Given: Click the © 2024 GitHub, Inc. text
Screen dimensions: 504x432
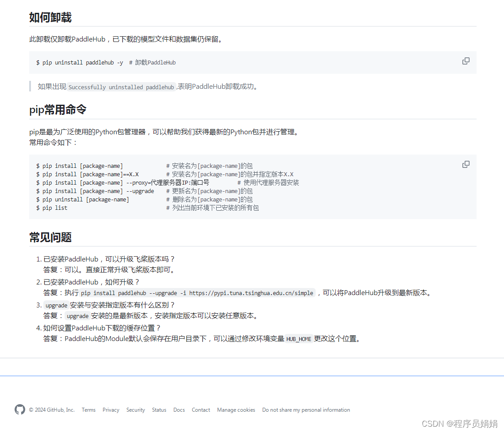Looking at the screenshot, I should (52, 410).
